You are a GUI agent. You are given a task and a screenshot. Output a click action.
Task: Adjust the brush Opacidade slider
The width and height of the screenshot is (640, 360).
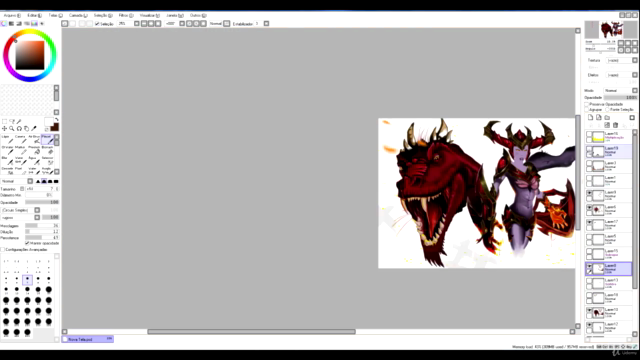pos(42,202)
